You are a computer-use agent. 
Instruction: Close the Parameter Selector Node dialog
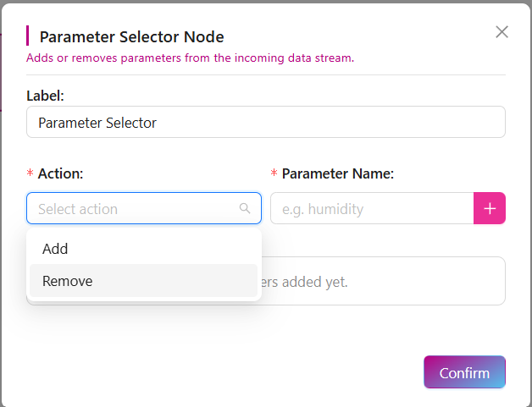click(502, 32)
